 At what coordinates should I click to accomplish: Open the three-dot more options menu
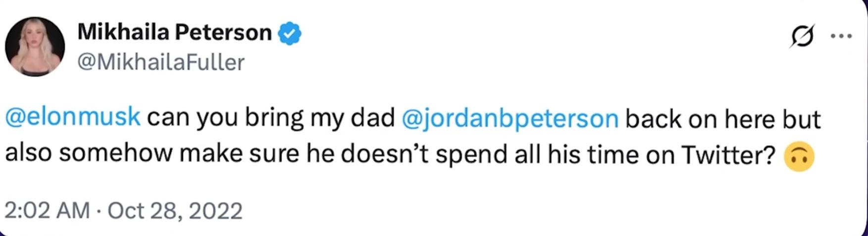[x=841, y=36]
